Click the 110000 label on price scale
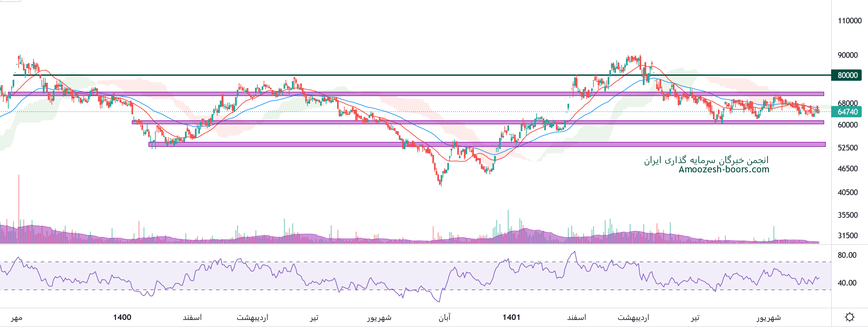Screen dimensions: 868x327 [x=849, y=21]
